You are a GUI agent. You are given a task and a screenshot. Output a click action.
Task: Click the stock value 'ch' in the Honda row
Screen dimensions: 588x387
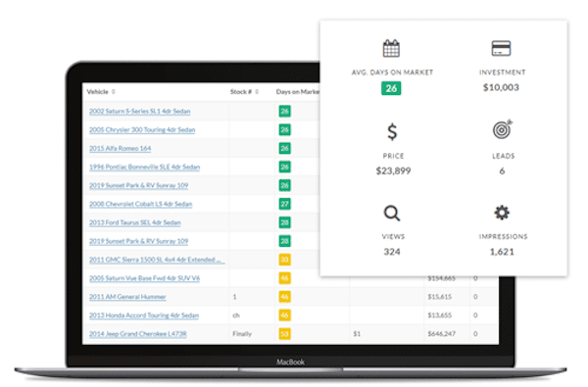tap(236, 315)
